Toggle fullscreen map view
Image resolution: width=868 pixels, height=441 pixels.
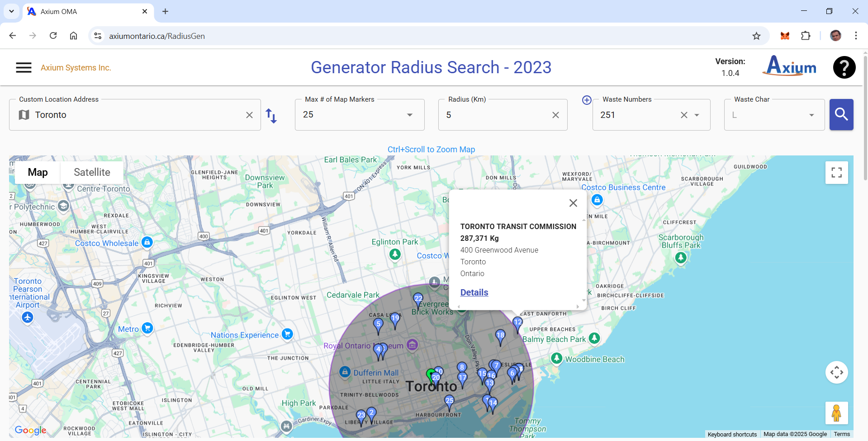836,173
